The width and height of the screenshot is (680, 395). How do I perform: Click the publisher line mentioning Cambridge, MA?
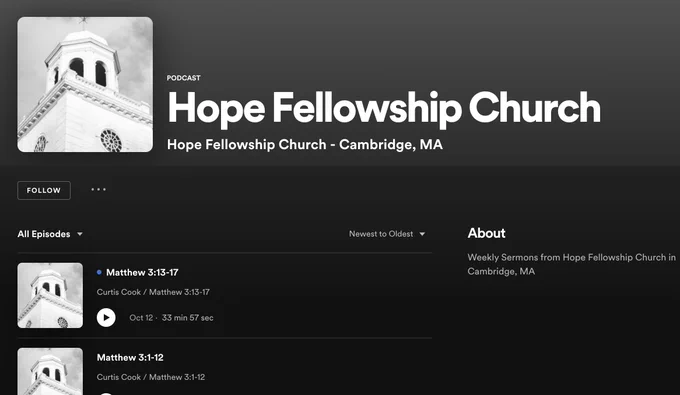(305, 144)
